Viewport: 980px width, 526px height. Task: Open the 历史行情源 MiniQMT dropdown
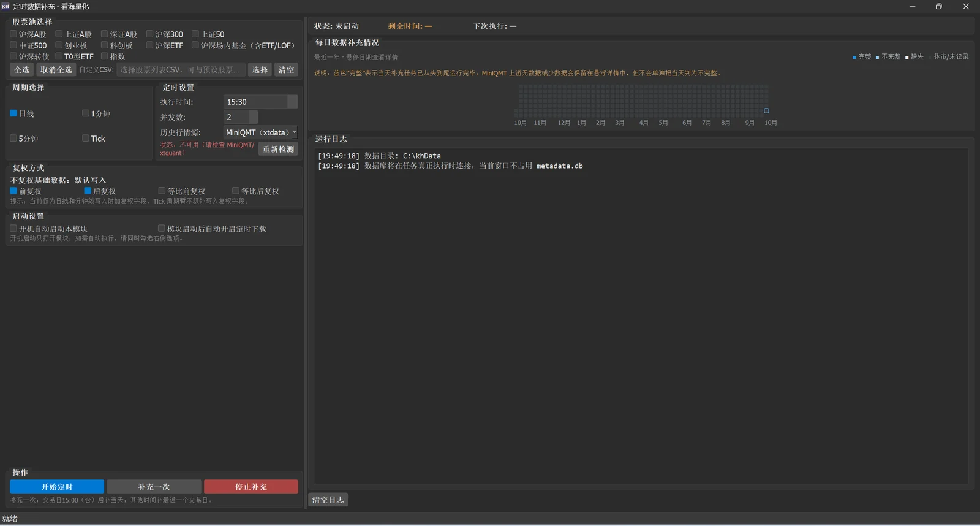point(261,132)
